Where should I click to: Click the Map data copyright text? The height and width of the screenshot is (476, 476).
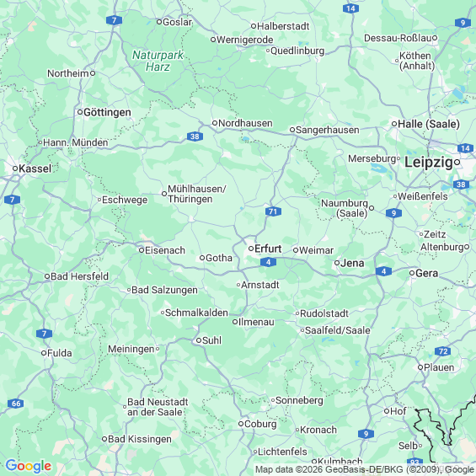[x=365, y=469]
